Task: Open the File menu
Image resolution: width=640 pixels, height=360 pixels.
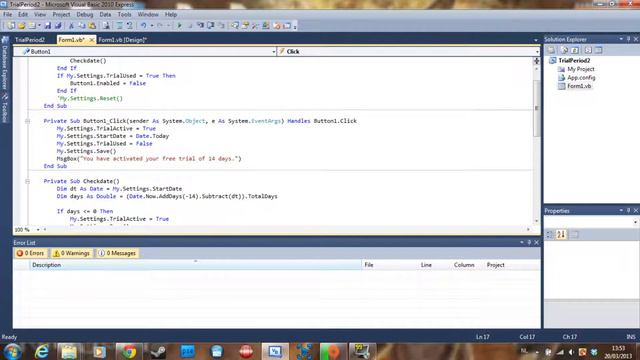Action: pos(7,14)
